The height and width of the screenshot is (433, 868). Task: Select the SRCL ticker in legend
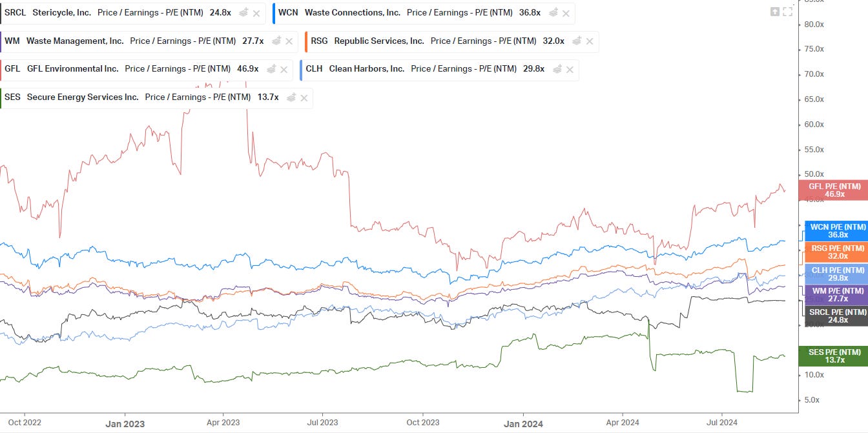point(15,13)
